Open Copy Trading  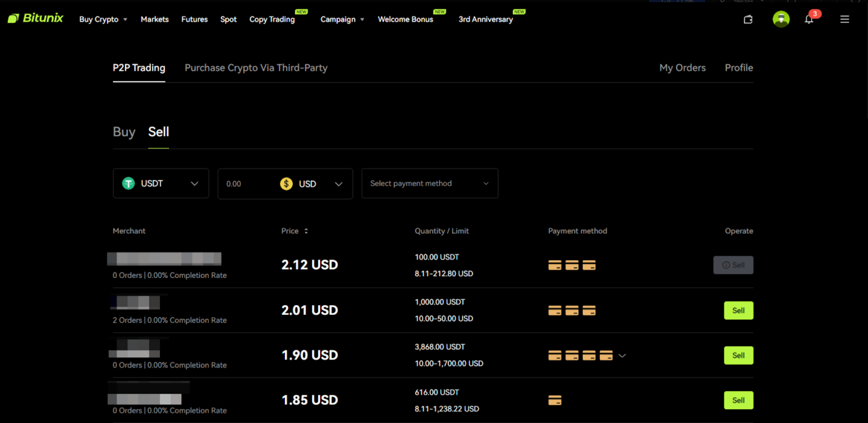pos(272,20)
